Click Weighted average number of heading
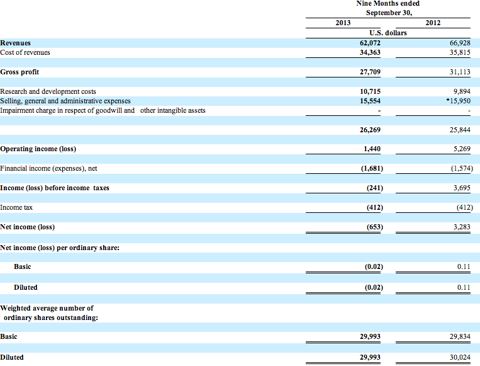 [x=47, y=308]
